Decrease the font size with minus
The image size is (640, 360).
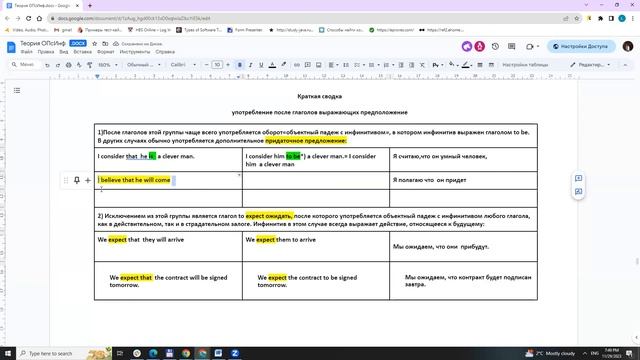coord(207,65)
